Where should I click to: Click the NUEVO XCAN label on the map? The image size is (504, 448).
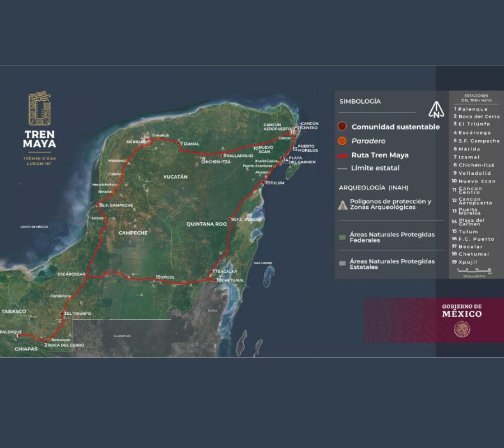point(266,150)
